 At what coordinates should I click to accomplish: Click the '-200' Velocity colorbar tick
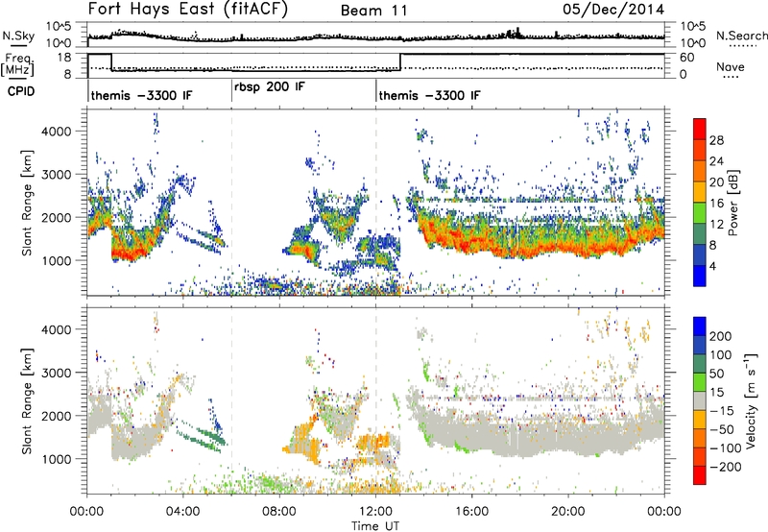pyautogui.click(x=725, y=467)
